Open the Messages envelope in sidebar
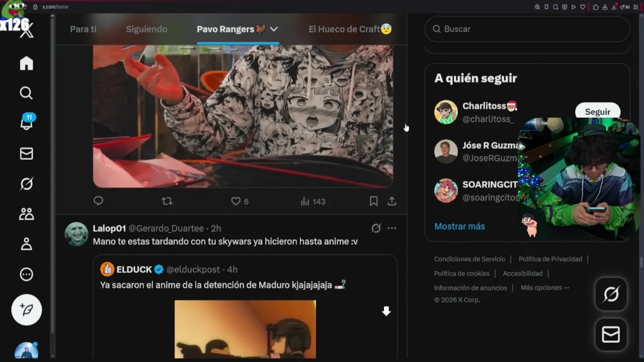Screen dimensions: 644x362 tap(26, 153)
